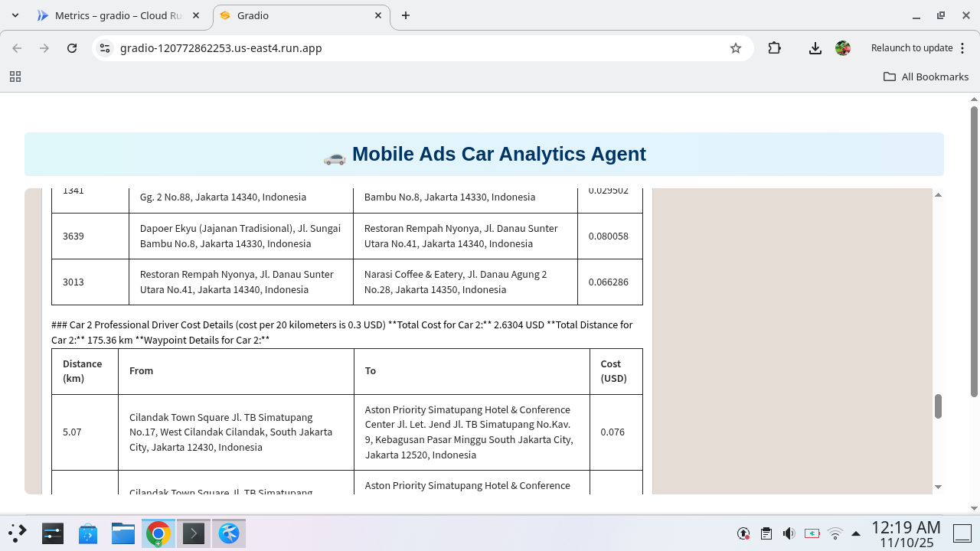Click the inner panel scrollbar thumb
This screenshot has width=980, height=551.
tap(938, 406)
